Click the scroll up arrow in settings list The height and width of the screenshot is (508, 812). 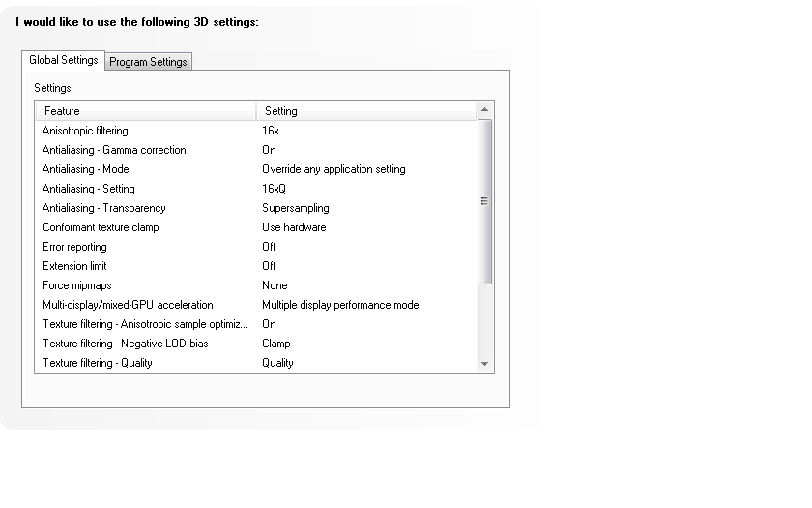(485, 110)
